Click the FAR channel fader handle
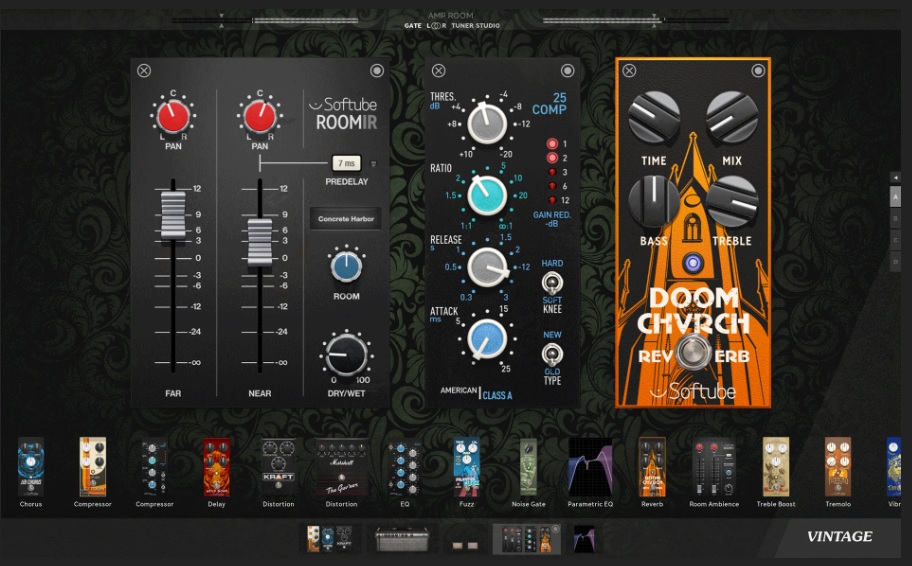 point(173,215)
